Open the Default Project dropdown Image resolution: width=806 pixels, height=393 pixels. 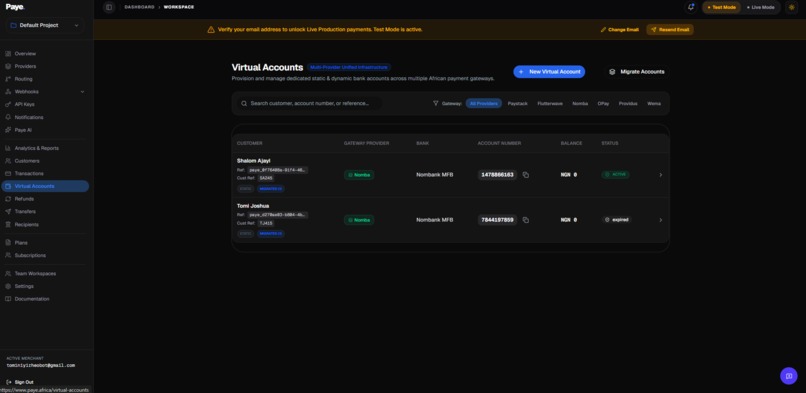pos(45,25)
